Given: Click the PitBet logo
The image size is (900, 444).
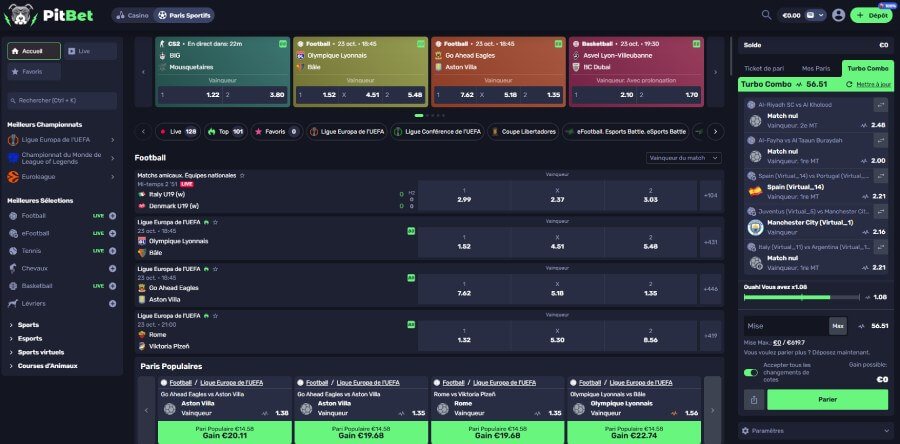Looking at the screenshot, I should [x=52, y=15].
